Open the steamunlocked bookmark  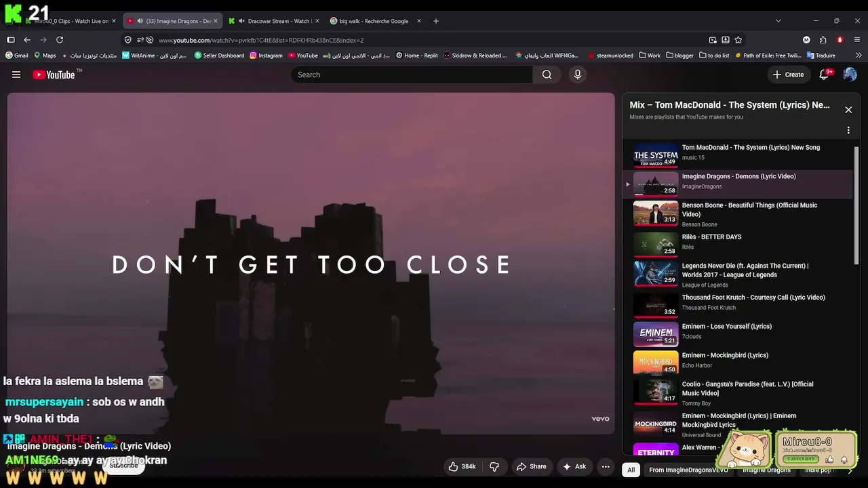tap(611, 56)
